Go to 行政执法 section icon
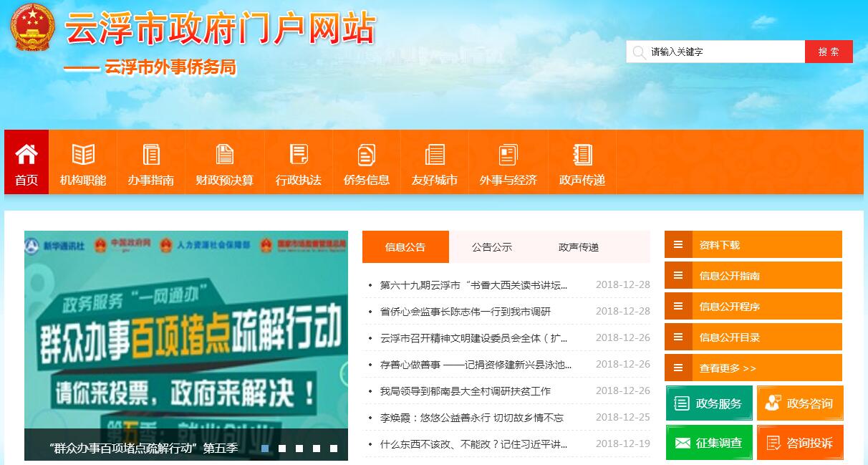Viewport: 868px width, 465px height. click(299, 154)
